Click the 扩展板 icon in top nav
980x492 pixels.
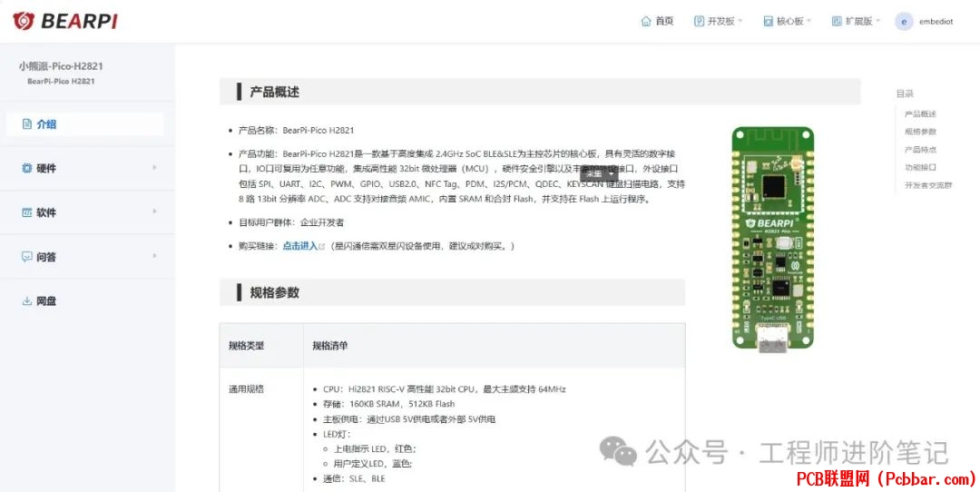(x=837, y=21)
